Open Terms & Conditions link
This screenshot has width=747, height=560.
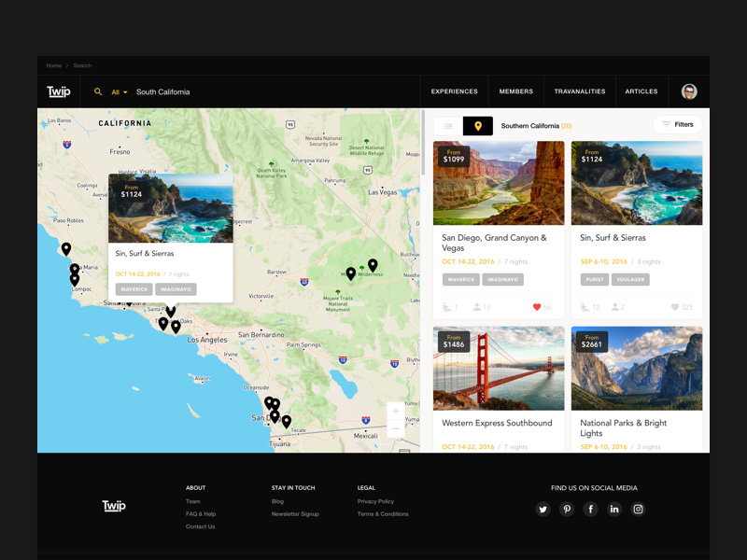point(383,514)
